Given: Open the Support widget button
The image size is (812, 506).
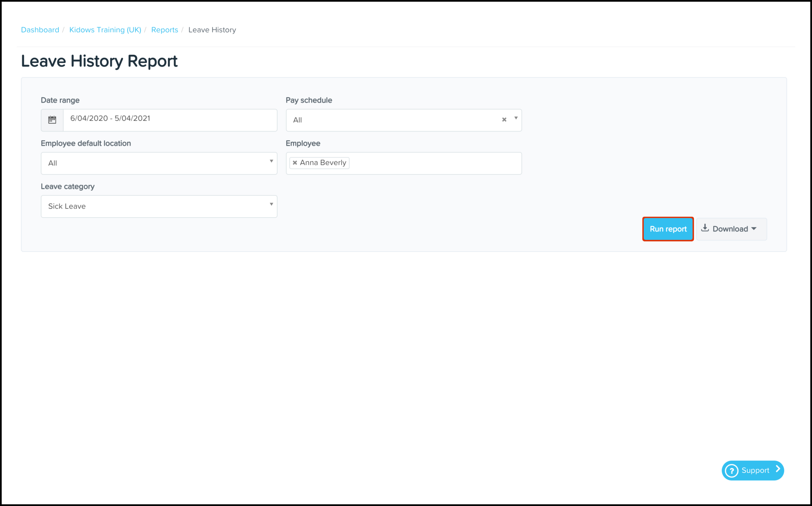Looking at the screenshot, I should tap(755, 471).
